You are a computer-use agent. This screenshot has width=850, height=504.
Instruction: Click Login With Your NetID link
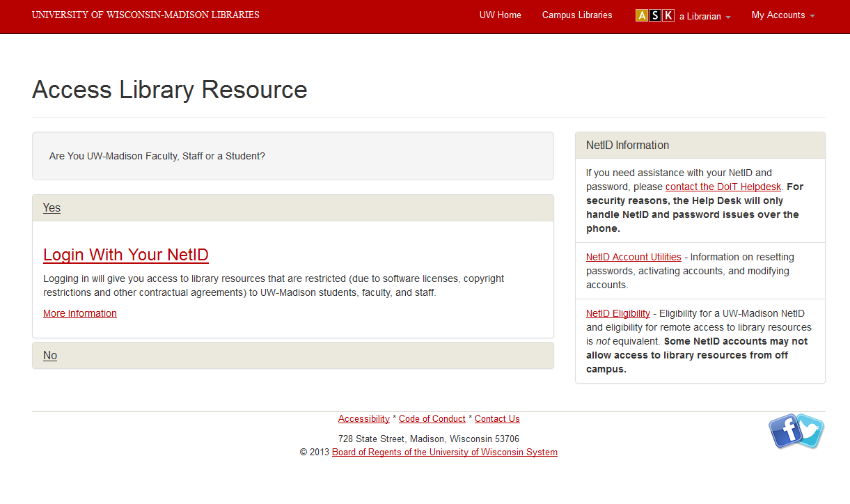126,255
